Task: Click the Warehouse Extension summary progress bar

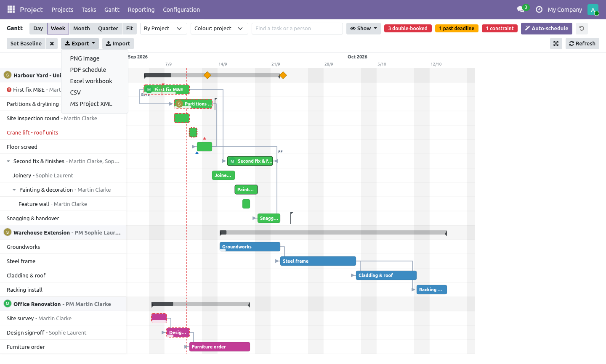Action: click(x=333, y=232)
